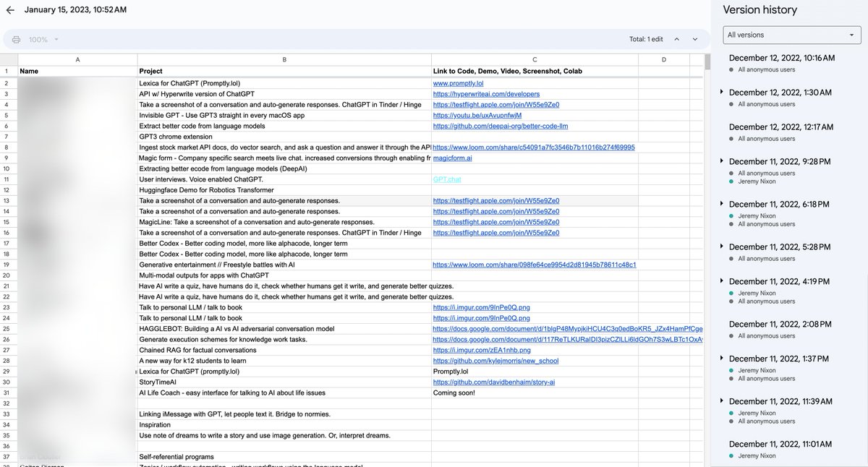Open loom link for Generative entertainment row
The width and height of the screenshot is (868, 467).
point(535,265)
